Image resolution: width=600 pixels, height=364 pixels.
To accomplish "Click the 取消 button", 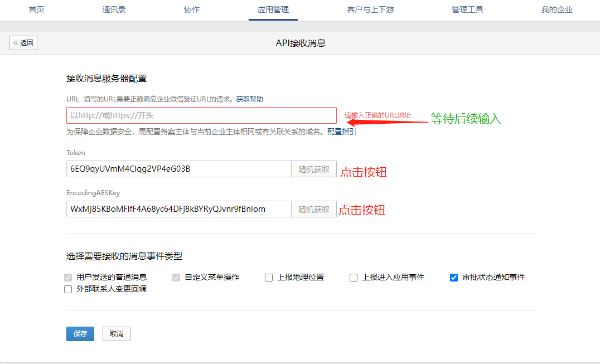I will [x=117, y=334].
